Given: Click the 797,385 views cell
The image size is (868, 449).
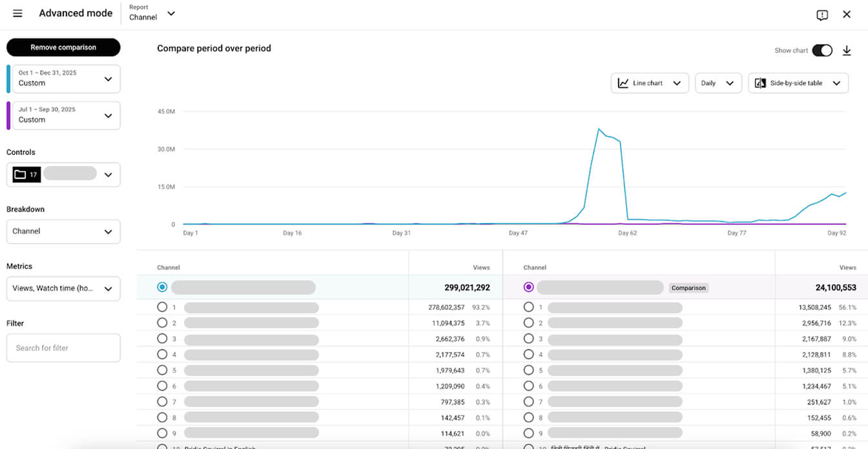Looking at the screenshot, I should click(453, 402).
